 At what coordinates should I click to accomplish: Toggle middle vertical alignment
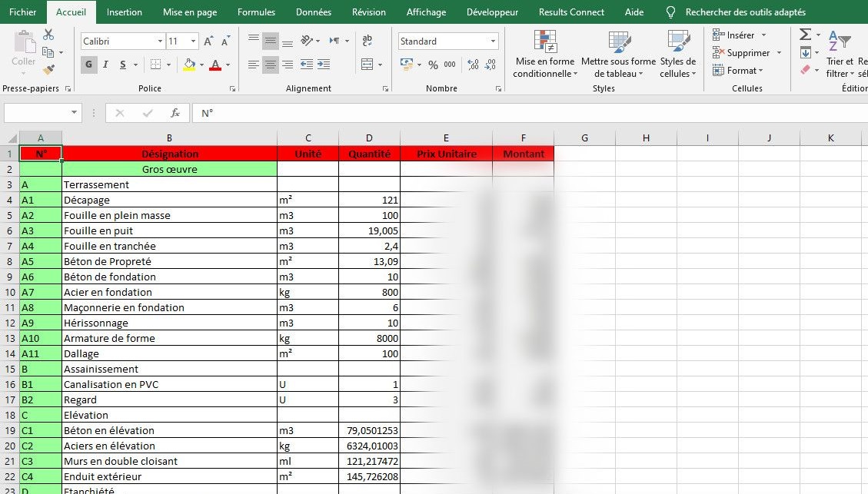tap(271, 41)
